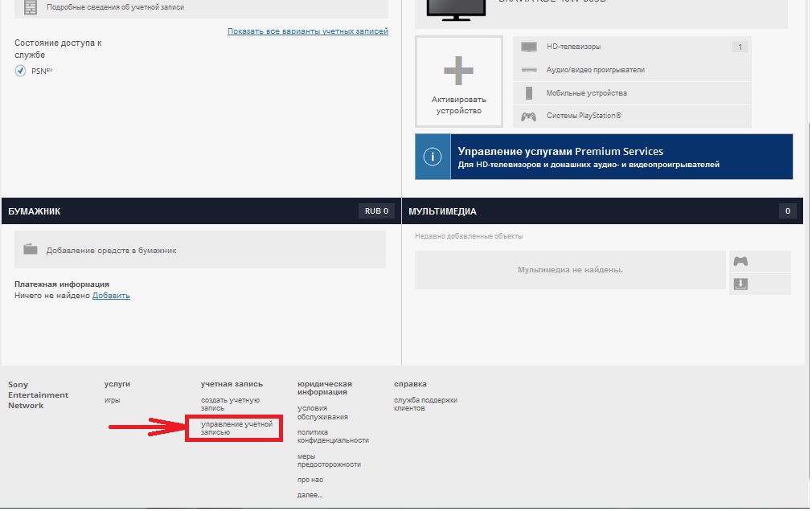
Task: Click the wallet icon beside Добавление средств
Action: tap(31, 250)
